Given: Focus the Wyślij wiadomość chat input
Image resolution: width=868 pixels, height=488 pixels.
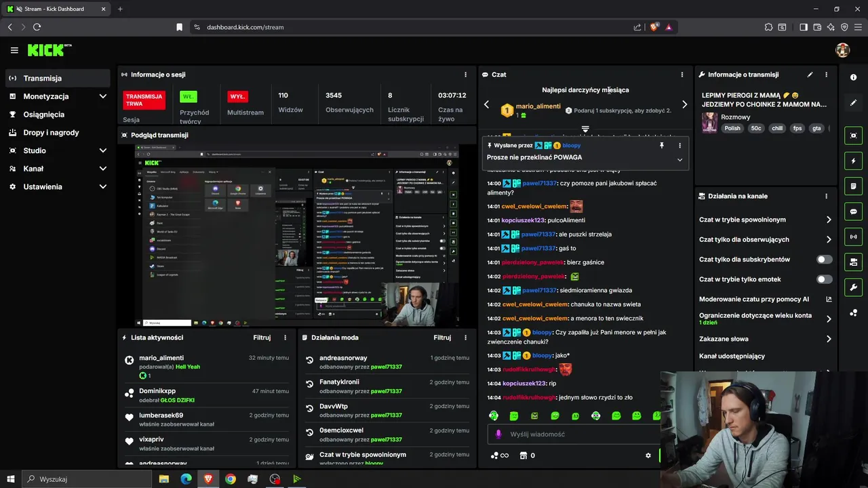Looking at the screenshot, I should tap(573, 434).
